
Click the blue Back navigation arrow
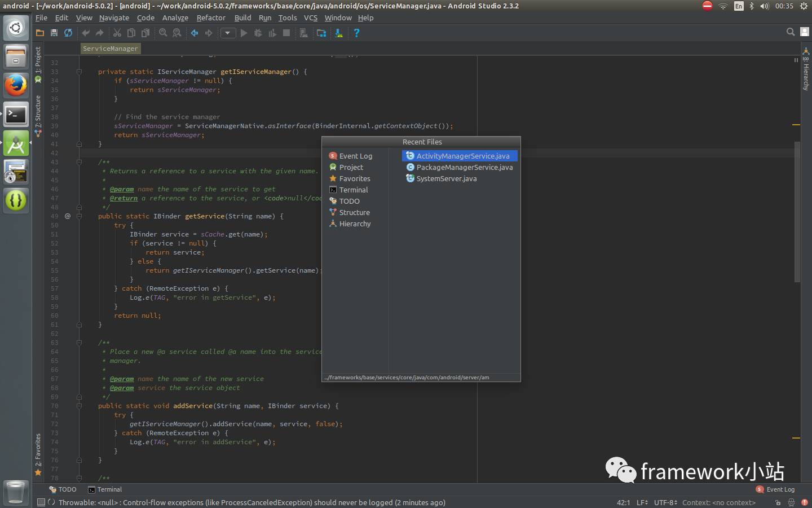[x=195, y=33]
